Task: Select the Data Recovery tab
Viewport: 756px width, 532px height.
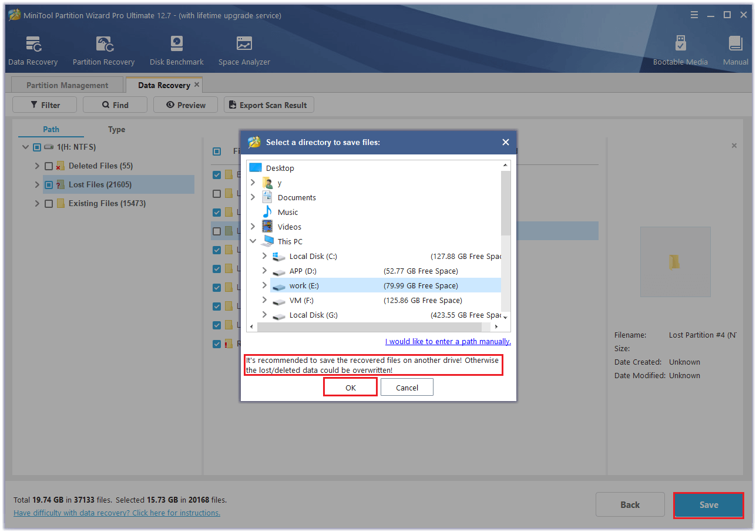Action: tap(164, 85)
